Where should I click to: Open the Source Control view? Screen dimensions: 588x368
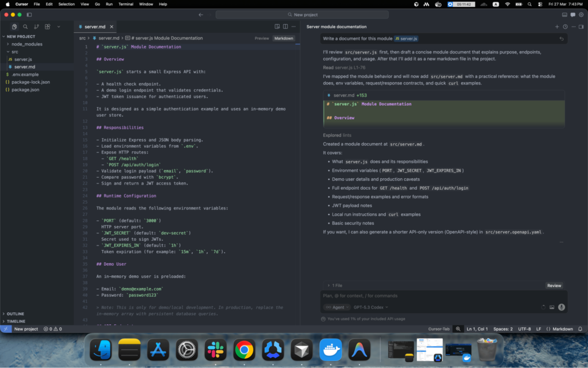37,26
